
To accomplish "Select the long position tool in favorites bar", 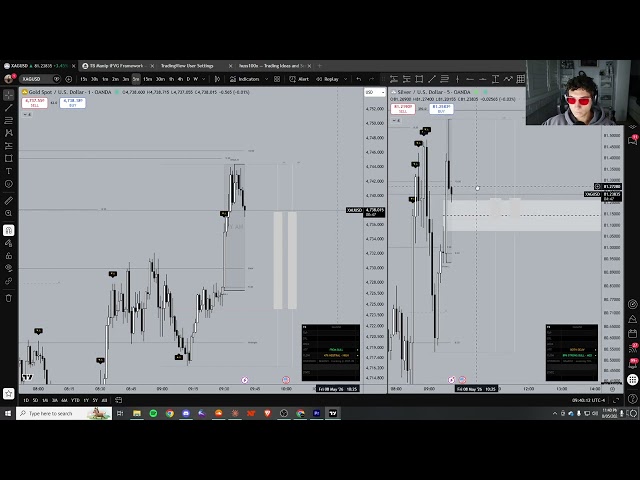I will [394, 79].
